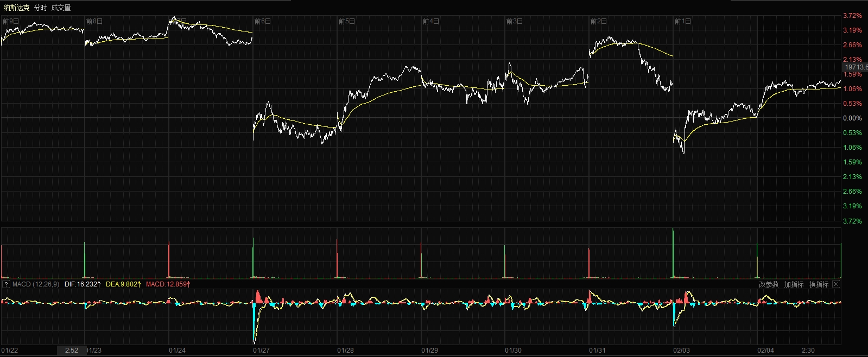Click 加指标 to add an indicator
Image resolution: width=868 pixels, height=357 pixels.
[x=794, y=284]
